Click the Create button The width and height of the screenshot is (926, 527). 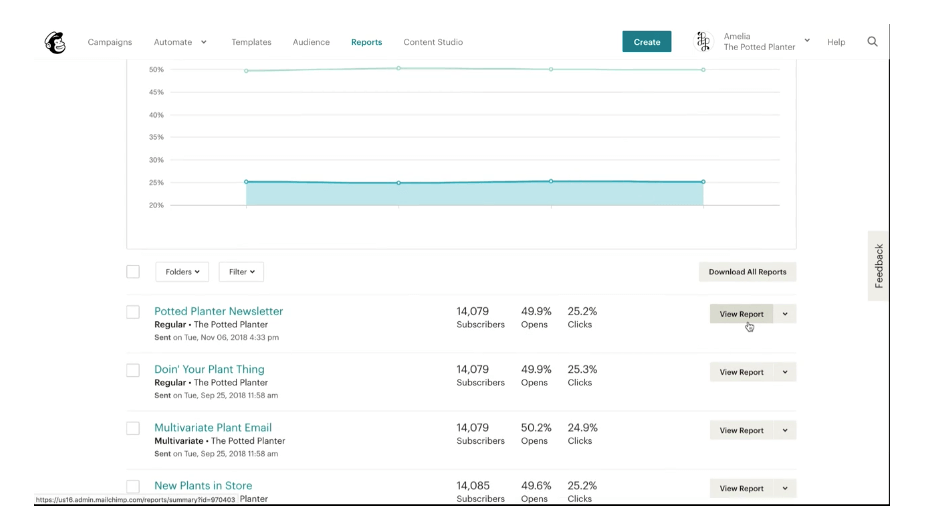(647, 42)
